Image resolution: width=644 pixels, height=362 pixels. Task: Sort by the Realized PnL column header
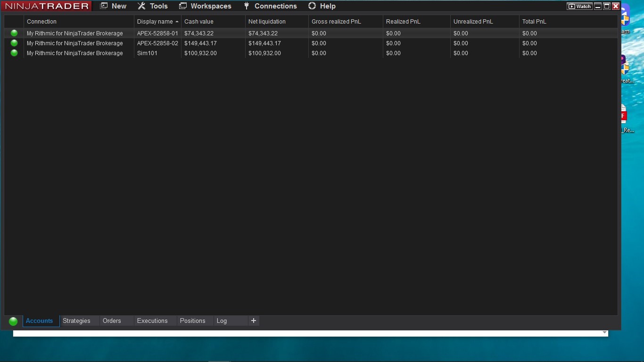pos(416,22)
